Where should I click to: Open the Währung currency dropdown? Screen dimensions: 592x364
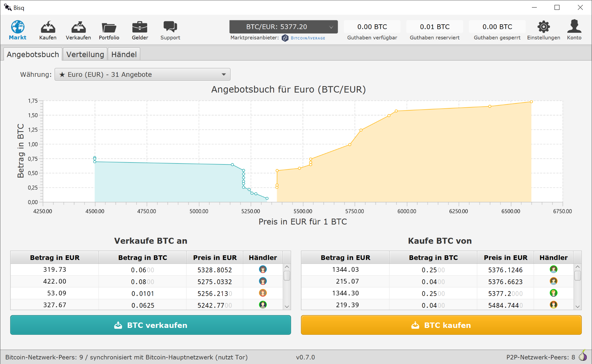tap(142, 75)
